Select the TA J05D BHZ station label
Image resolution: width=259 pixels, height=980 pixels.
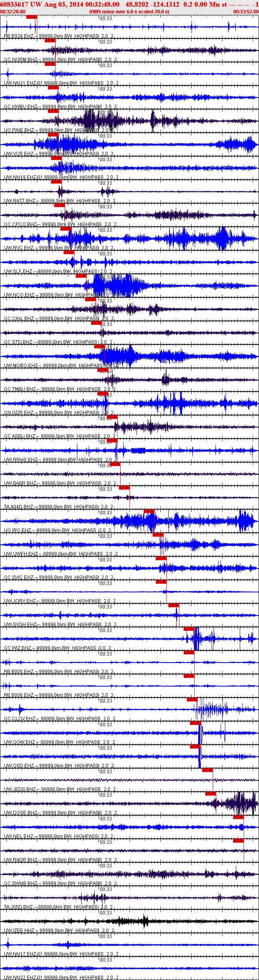tap(58, 907)
